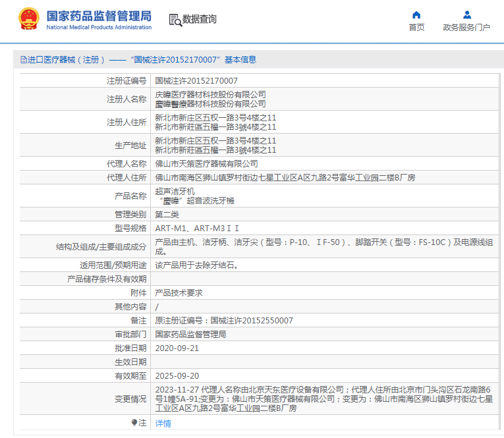Image resolution: width=504 pixels, height=438 pixels.
Task: Click product name 超声洁牙机
Action: (175, 192)
